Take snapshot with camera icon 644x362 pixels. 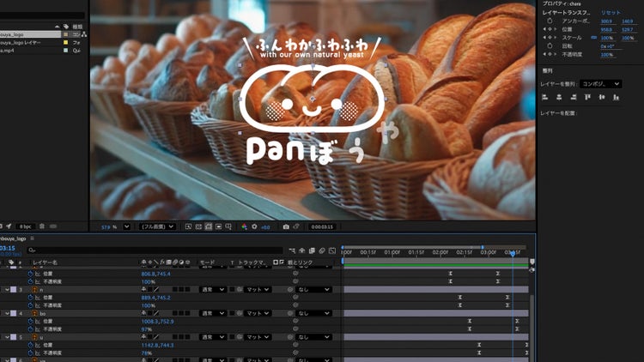tap(286, 226)
